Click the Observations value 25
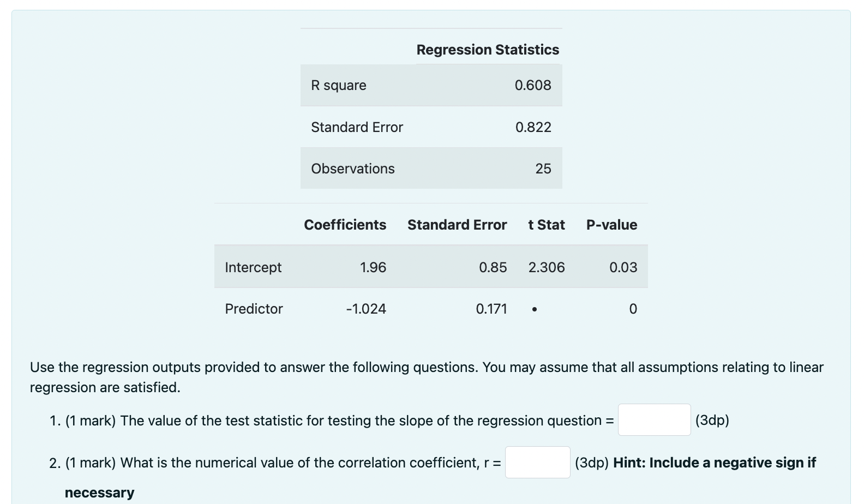The width and height of the screenshot is (864, 504). [x=543, y=169]
